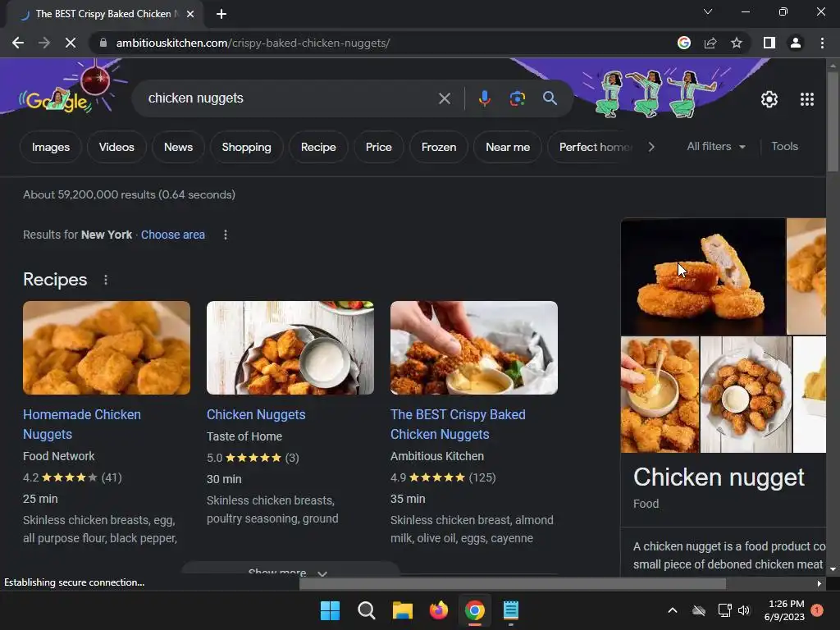Click the magnifier search button
Image resolution: width=840 pixels, height=630 pixels.
[550, 98]
